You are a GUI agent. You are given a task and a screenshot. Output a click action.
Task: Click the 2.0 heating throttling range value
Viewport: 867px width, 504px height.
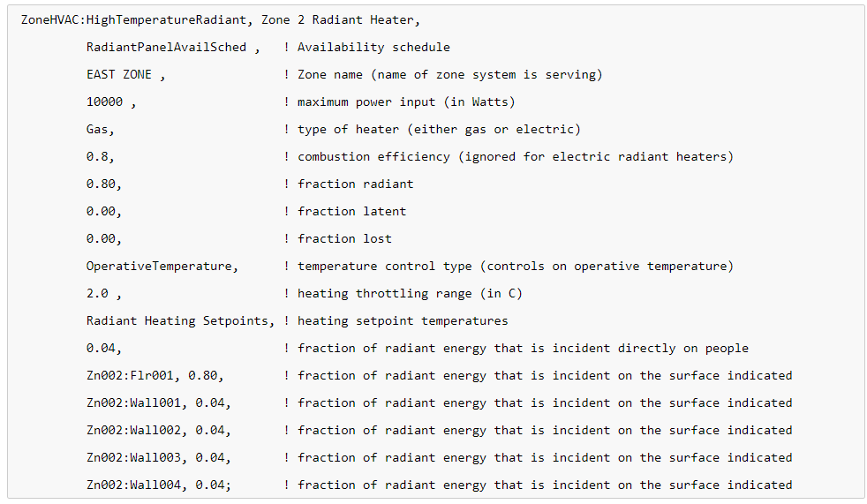(x=97, y=293)
